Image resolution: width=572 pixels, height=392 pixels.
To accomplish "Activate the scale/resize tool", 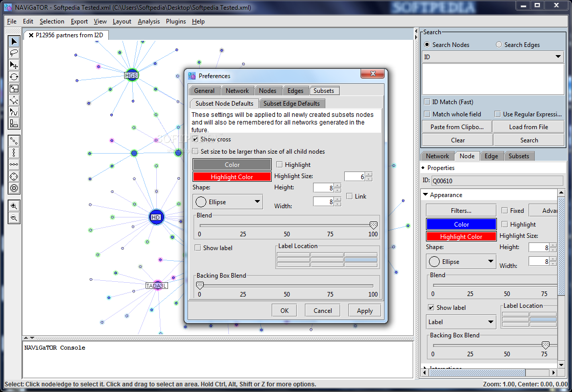I will pyautogui.click(x=14, y=88).
